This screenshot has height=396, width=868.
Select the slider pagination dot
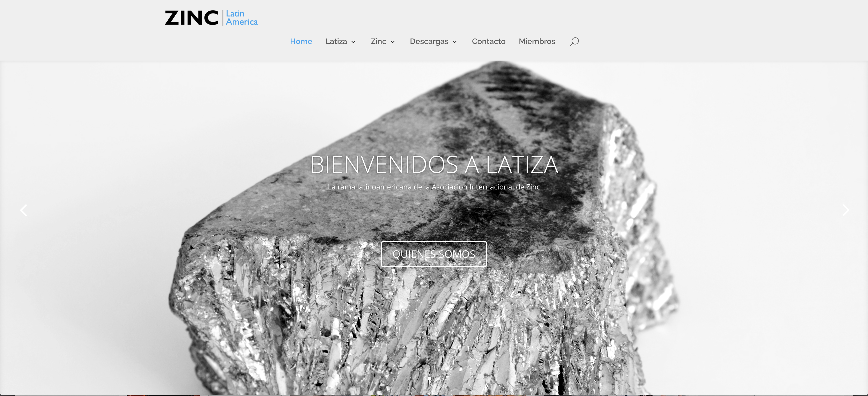click(430, 379)
